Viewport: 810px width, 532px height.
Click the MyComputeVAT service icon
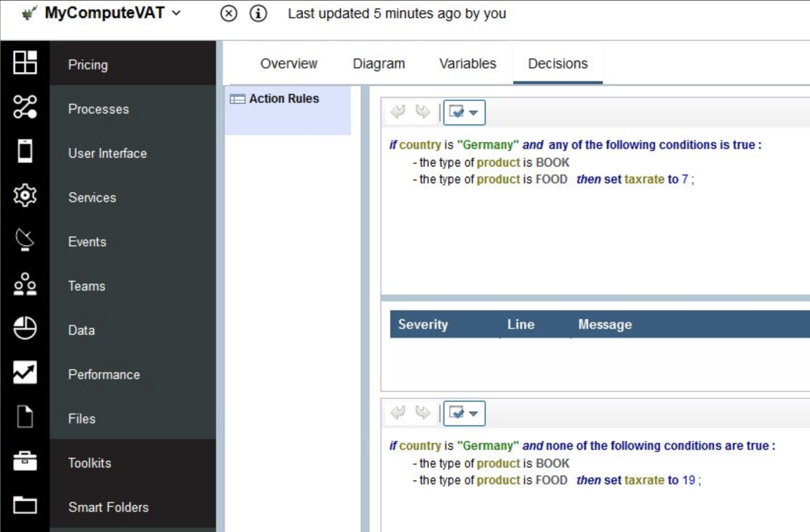(x=29, y=13)
